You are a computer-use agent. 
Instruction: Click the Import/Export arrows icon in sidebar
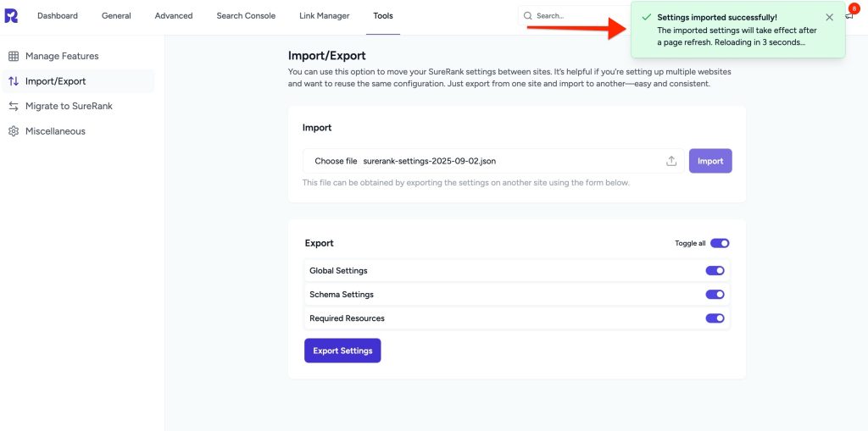click(14, 81)
